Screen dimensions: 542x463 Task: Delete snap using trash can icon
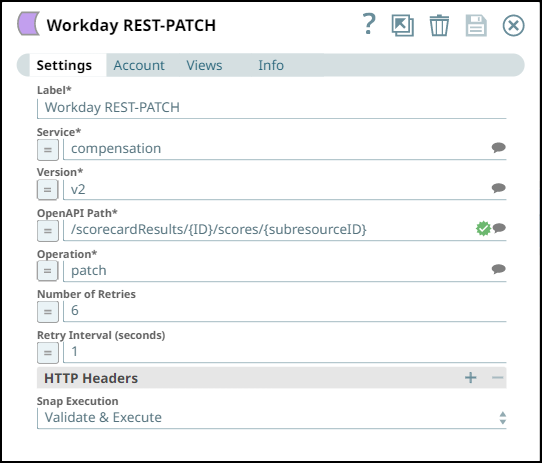coord(439,25)
